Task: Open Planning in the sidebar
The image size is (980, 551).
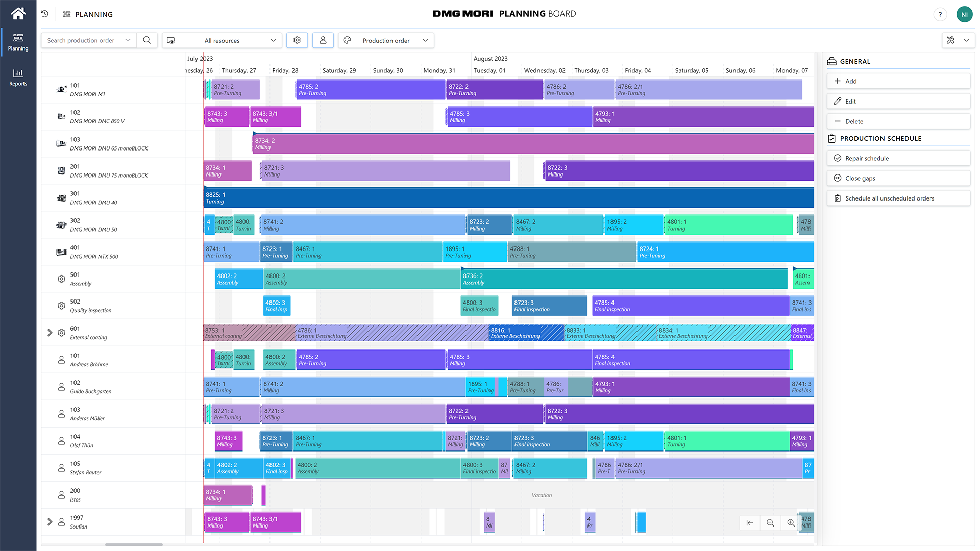Action: pyautogui.click(x=18, y=42)
